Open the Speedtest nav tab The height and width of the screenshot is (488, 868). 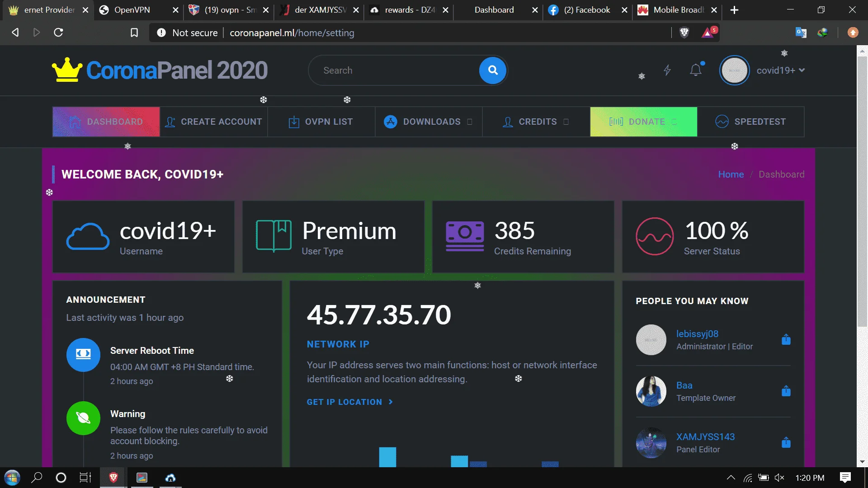coord(750,122)
